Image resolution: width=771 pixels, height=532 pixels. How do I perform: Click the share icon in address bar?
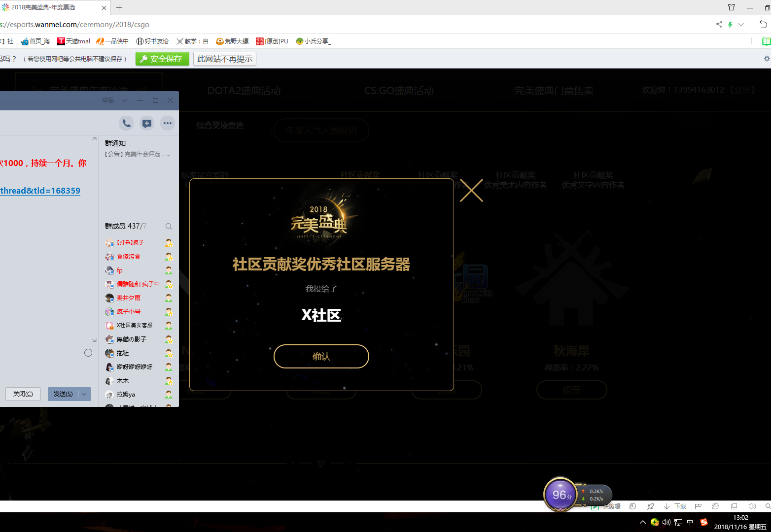(719, 25)
